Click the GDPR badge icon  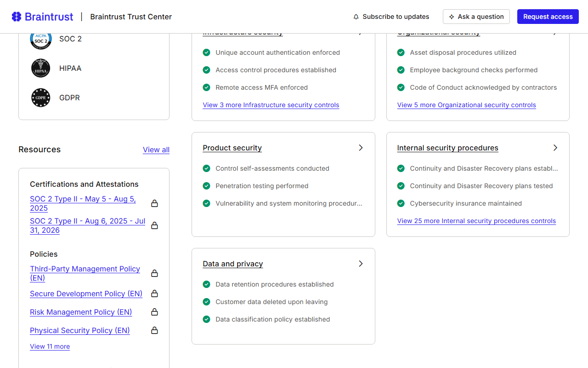(x=41, y=98)
